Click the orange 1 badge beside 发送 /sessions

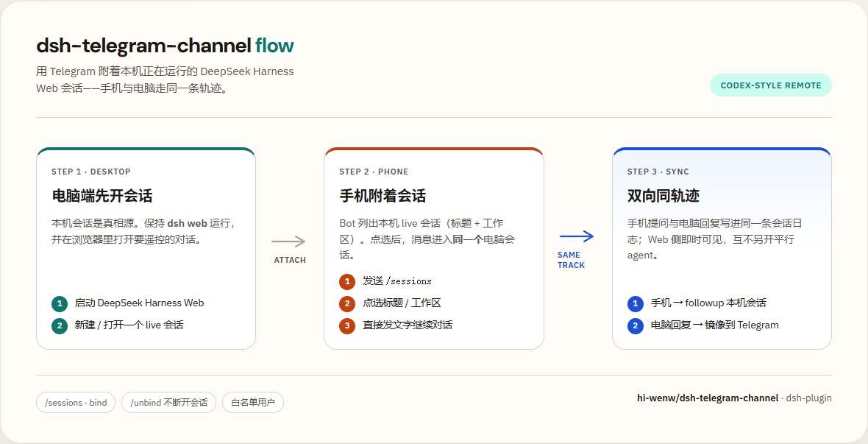click(347, 281)
